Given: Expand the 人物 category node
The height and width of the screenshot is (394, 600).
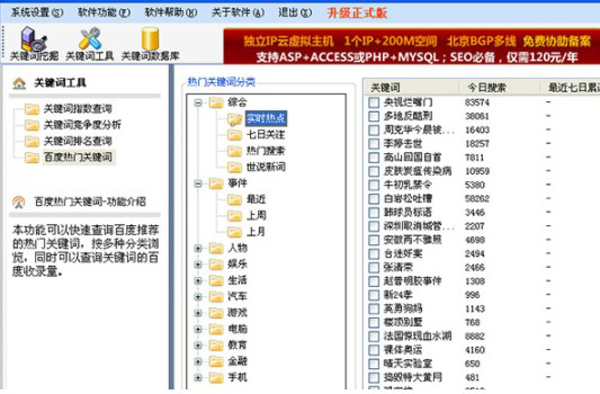Looking at the screenshot, I should pos(198,248).
